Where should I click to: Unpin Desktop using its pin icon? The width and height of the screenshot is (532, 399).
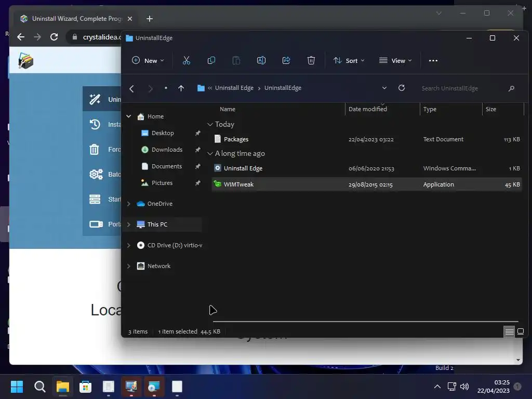[x=197, y=133]
